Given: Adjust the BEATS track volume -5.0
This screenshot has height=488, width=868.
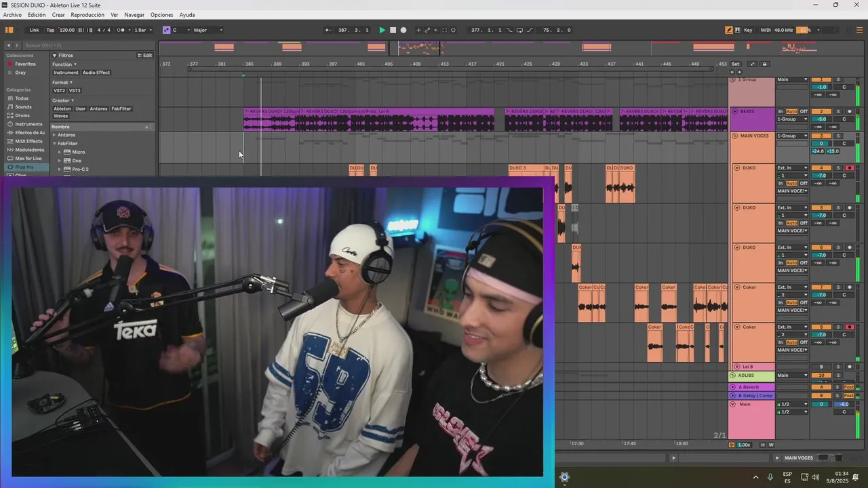Looking at the screenshot, I should [x=821, y=119].
